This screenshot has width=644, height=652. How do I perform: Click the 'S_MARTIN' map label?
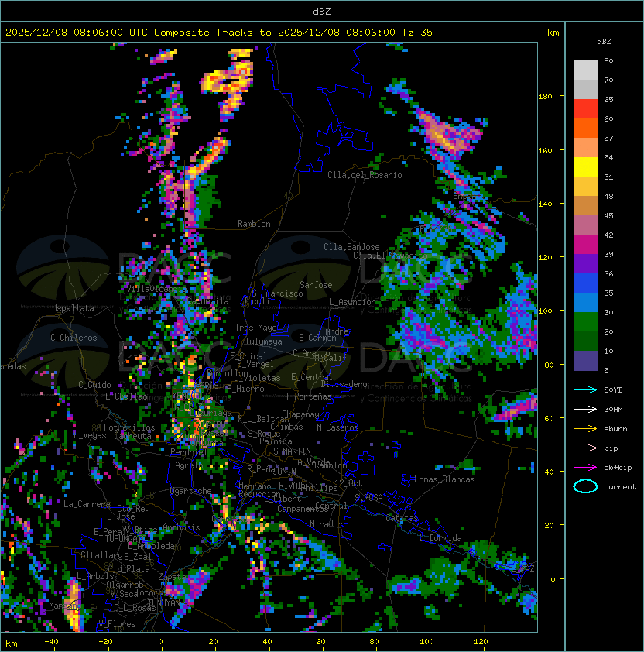pos(293,451)
